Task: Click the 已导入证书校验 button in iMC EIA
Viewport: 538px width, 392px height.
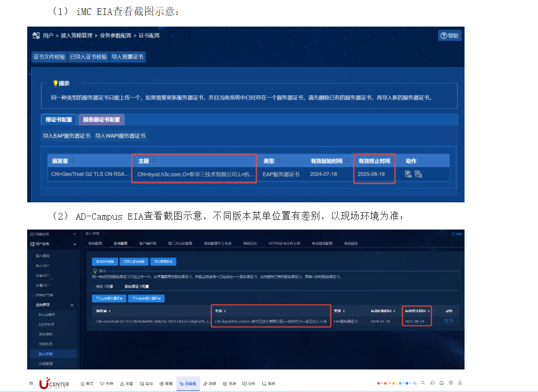Action: click(89, 57)
